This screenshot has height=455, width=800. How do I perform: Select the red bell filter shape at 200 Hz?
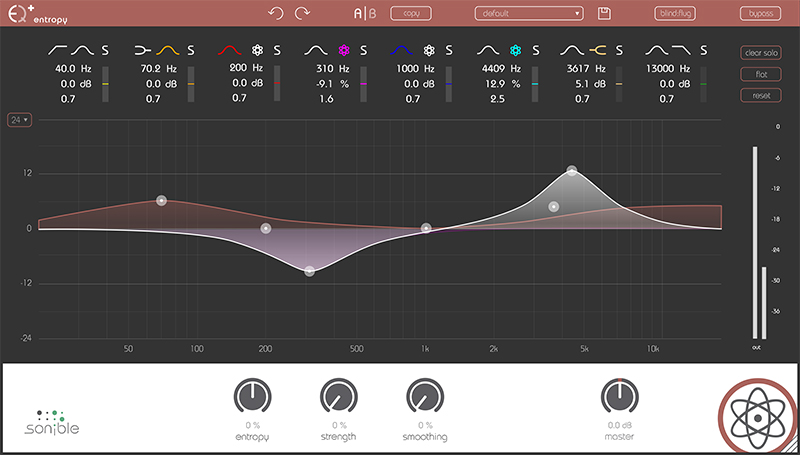tap(231, 49)
